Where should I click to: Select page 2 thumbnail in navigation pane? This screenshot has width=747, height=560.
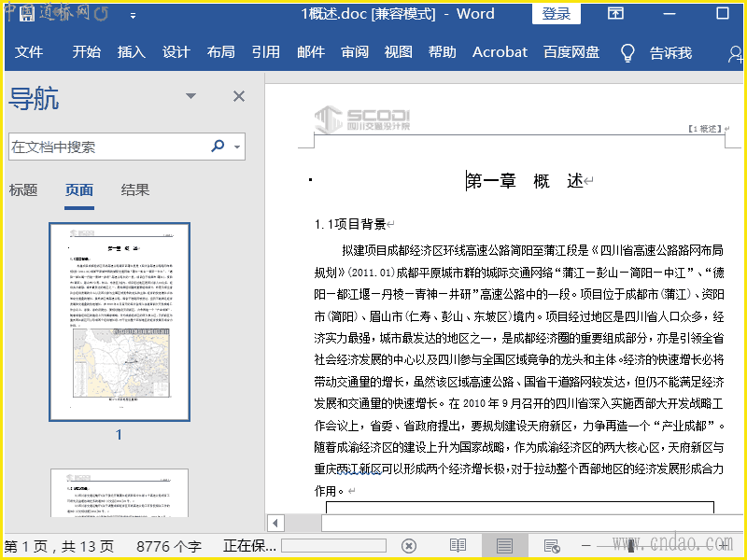pyautogui.click(x=120, y=493)
